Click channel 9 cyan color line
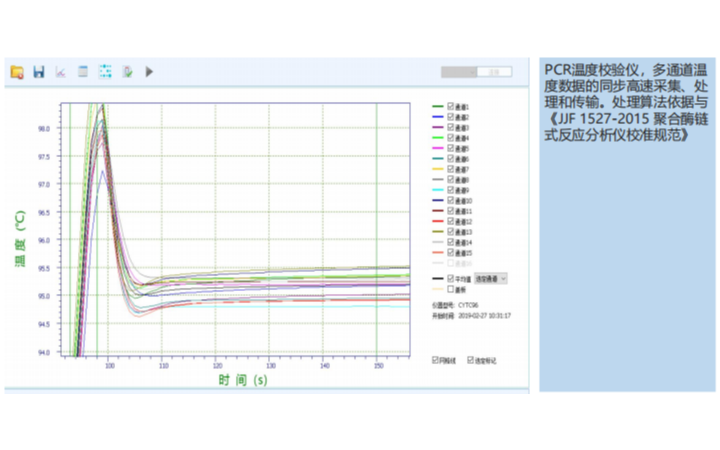Image resolution: width=720 pixels, height=450 pixels. (x=438, y=190)
